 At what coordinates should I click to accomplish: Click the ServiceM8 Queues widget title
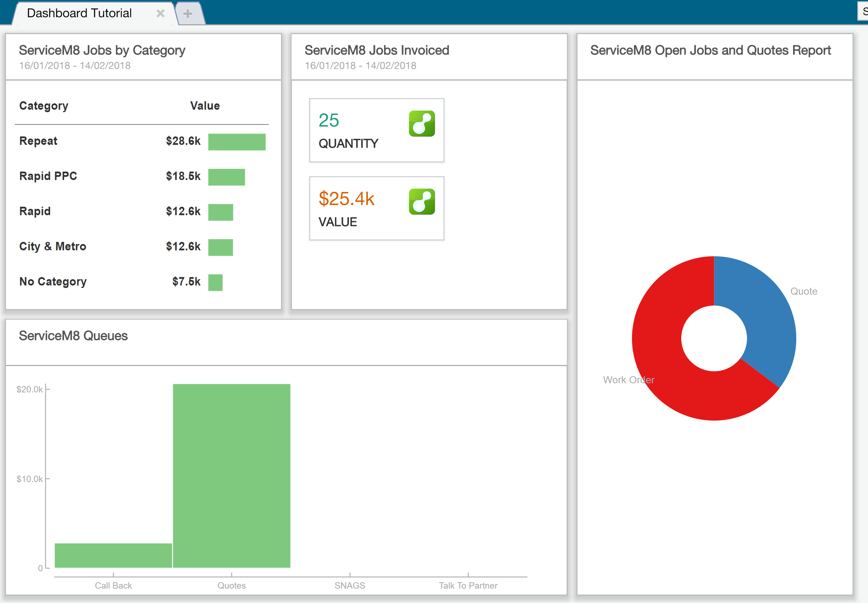pos(73,335)
